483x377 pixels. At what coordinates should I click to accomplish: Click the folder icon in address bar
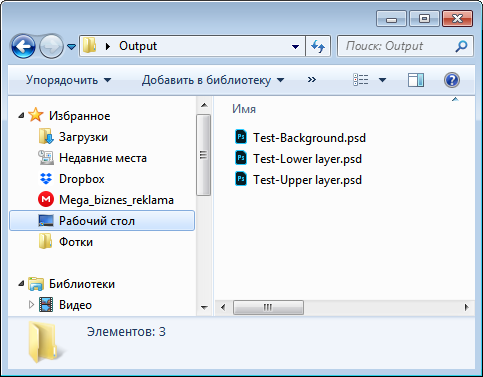point(89,45)
